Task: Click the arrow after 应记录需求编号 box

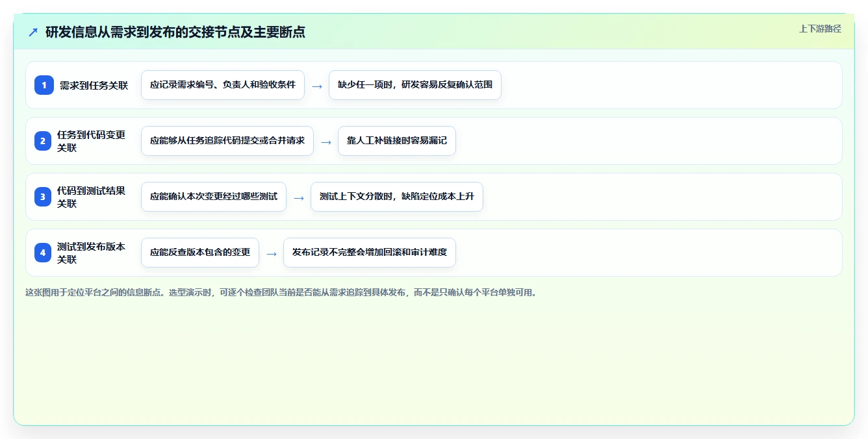Action: tap(317, 86)
